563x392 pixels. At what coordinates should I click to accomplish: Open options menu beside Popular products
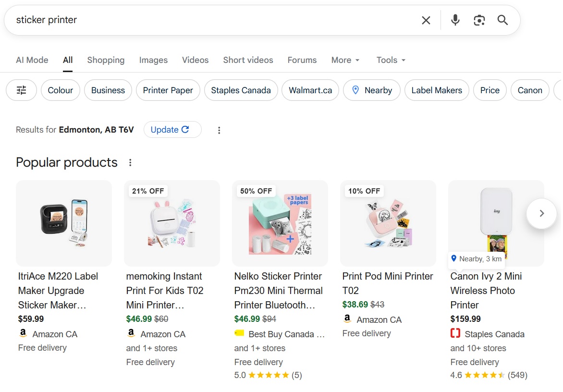tap(130, 163)
